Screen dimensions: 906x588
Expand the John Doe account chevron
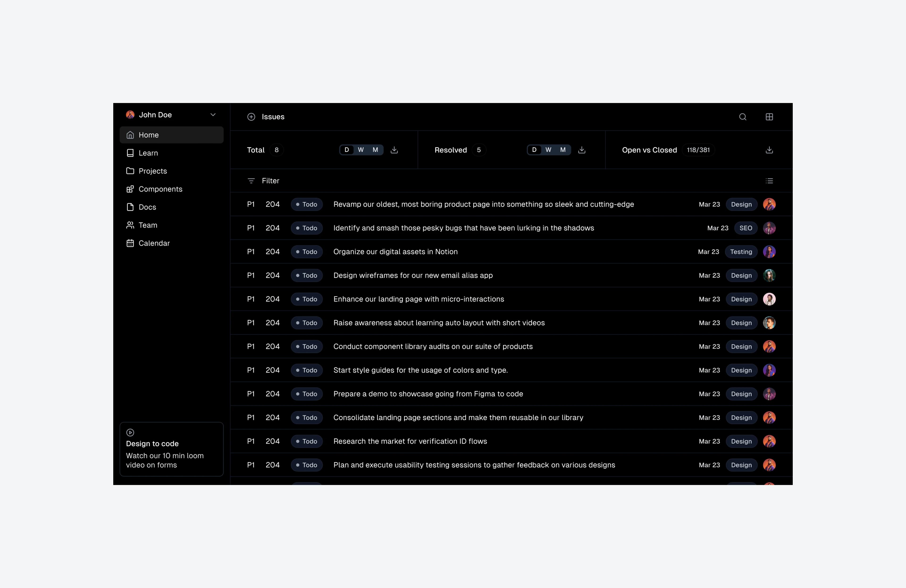pyautogui.click(x=213, y=115)
